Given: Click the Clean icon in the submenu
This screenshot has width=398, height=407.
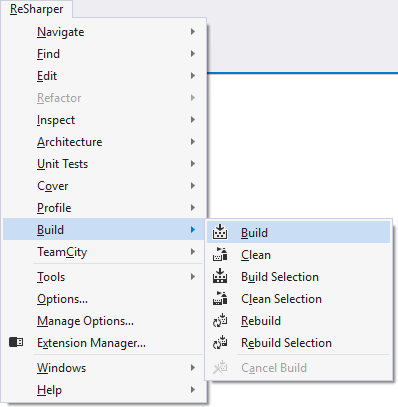Looking at the screenshot, I should [220, 254].
